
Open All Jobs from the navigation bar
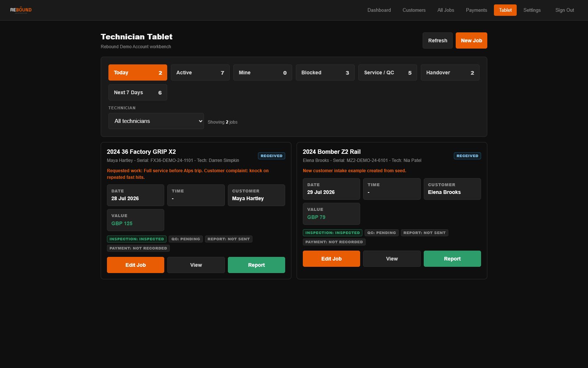tap(445, 10)
